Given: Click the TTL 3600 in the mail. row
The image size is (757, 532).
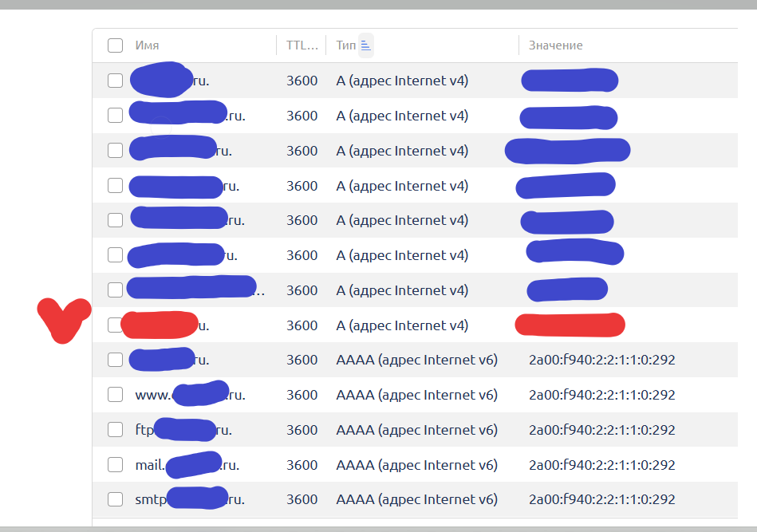Looking at the screenshot, I should click(x=302, y=465).
